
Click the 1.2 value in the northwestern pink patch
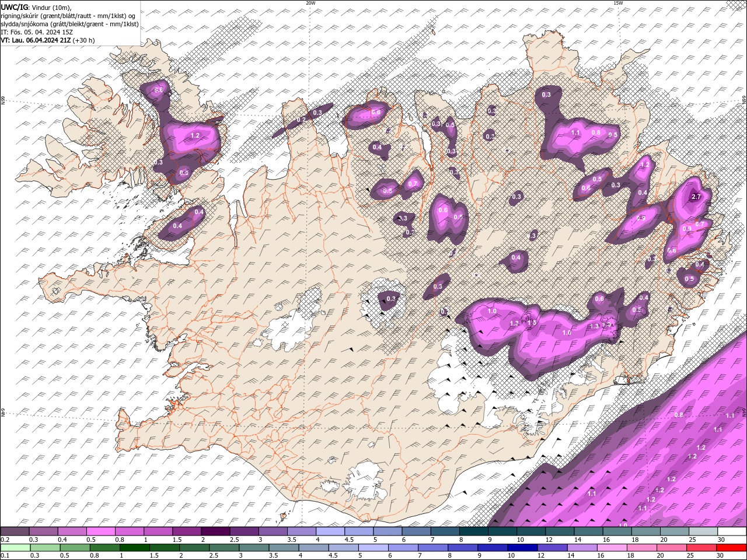pyautogui.click(x=196, y=135)
